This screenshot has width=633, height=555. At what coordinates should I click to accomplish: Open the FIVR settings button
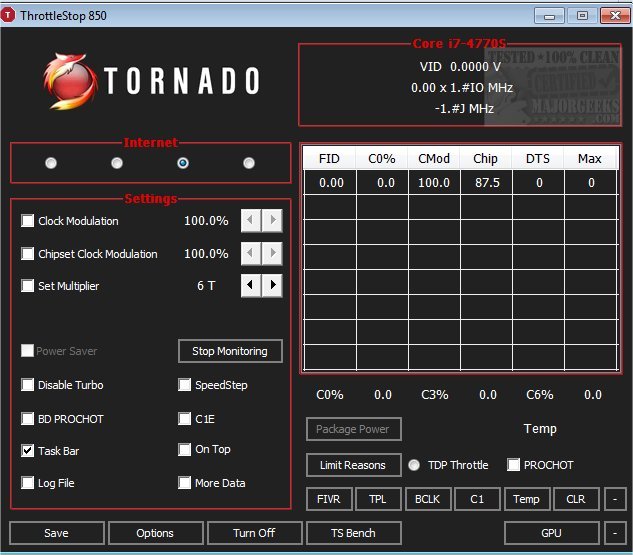pyautogui.click(x=329, y=499)
